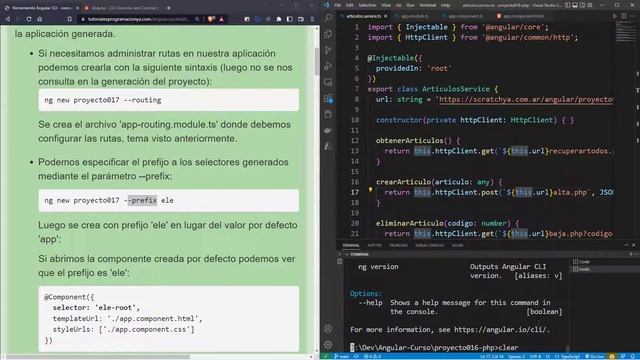Go back in the browser
The height and width of the screenshot is (360, 640).
(8, 19)
